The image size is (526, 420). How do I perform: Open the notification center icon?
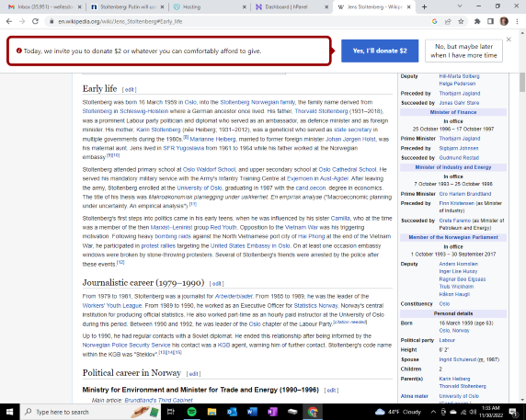[513, 412]
